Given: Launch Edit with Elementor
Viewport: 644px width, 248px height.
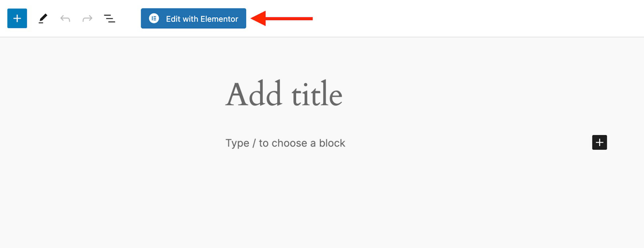Looking at the screenshot, I should click(x=193, y=18).
